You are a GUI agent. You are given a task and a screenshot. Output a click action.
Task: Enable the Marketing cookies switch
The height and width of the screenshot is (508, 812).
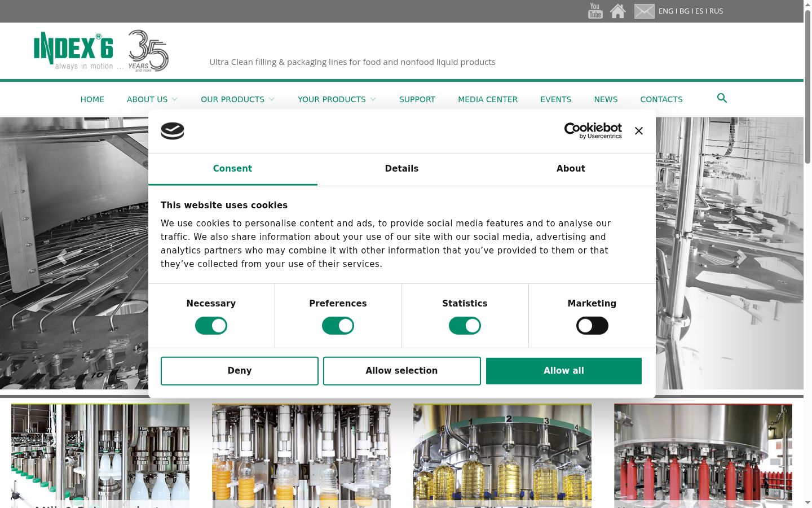(x=592, y=326)
